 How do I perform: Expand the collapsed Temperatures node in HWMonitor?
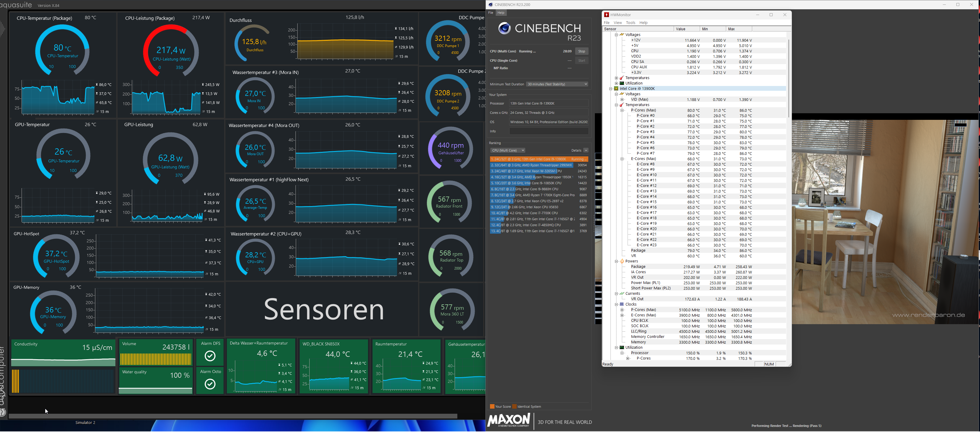pos(616,78)
